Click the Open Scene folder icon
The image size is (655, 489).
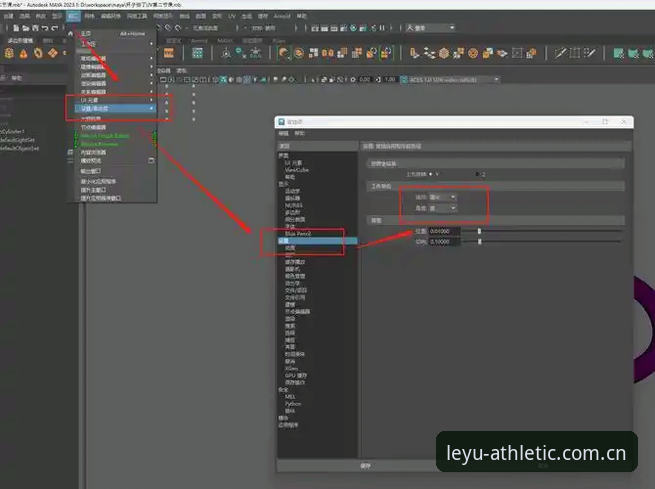point(26,28)
